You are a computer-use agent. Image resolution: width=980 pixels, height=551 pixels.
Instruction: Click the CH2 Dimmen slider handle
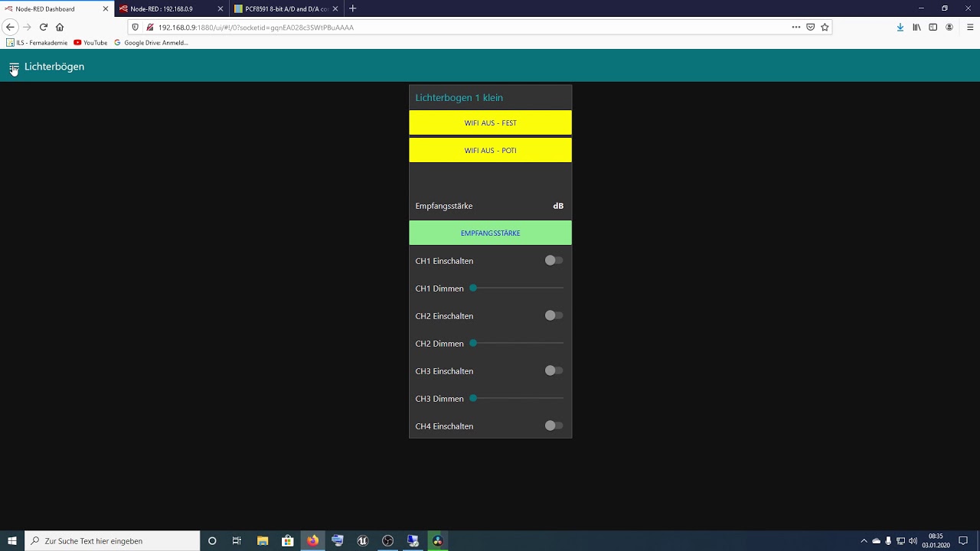pyautogui.click(x=473, y=343)
